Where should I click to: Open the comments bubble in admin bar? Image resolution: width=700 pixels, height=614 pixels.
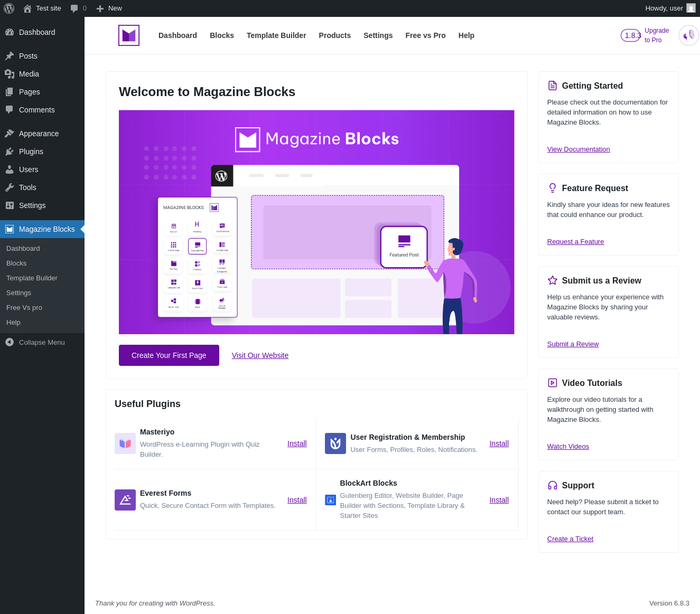point(74,8)
